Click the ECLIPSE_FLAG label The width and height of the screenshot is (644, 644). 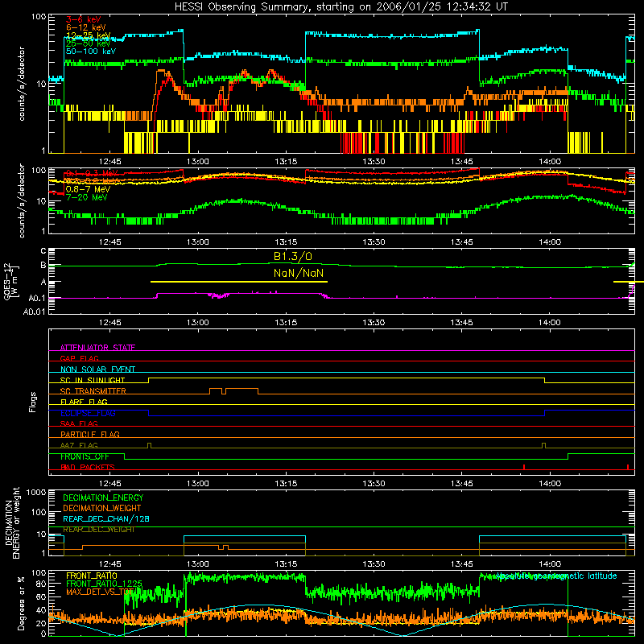[x=88, y=413]
